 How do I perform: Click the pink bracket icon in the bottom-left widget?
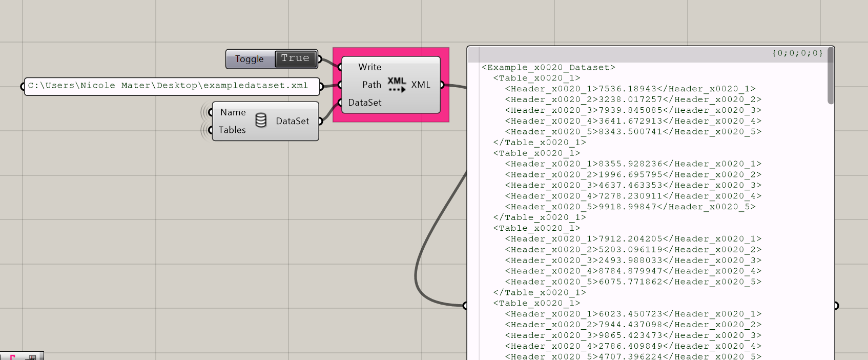point(12,356)
